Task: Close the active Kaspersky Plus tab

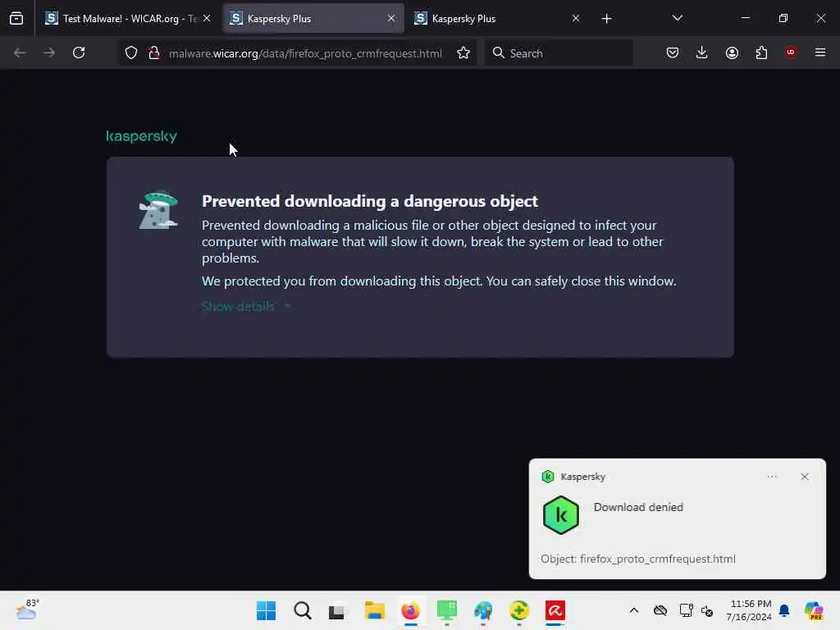Action: tap(391, 19)
